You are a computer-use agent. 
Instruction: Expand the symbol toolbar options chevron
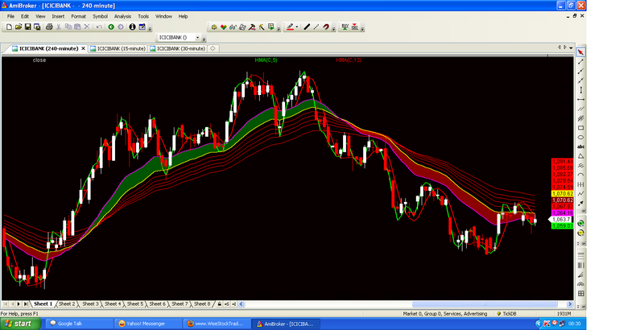[x=204, y=39]
